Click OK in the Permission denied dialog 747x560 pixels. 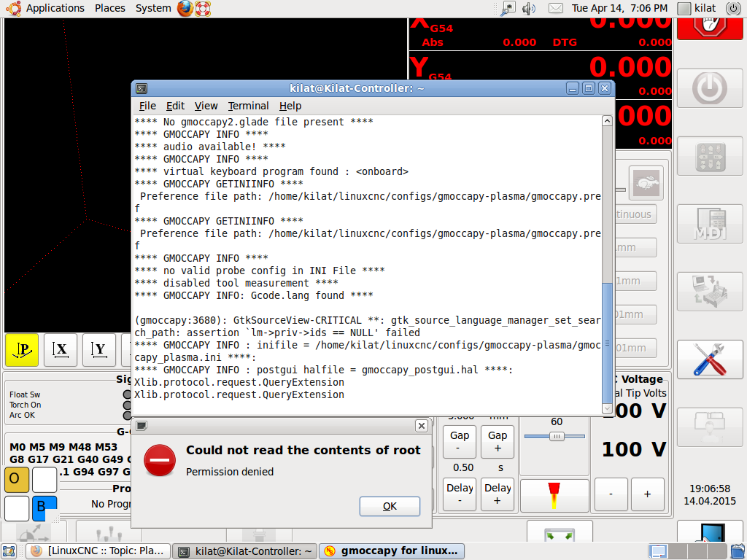[390, 506]
